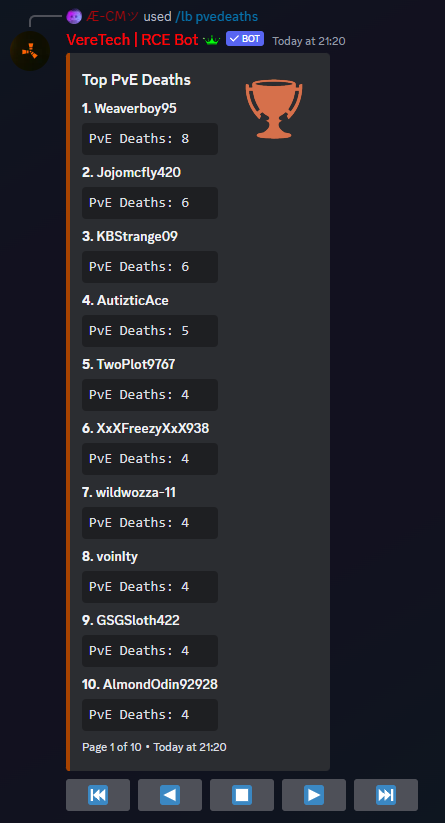Click Page 1 of 10 footer text
Viewport: 445px width, 823px height.
(112, 747)
